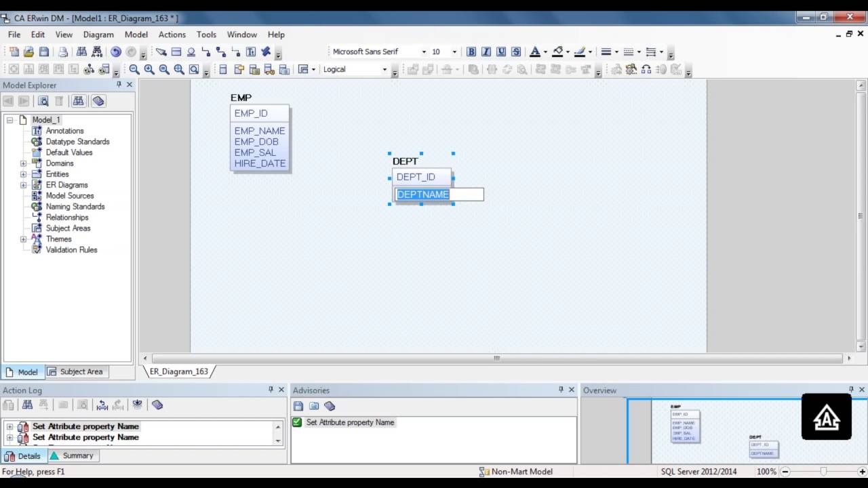Open the font size 10 dropdown
This screenshot has width=868, height=488.
click(x=454, y=52)
